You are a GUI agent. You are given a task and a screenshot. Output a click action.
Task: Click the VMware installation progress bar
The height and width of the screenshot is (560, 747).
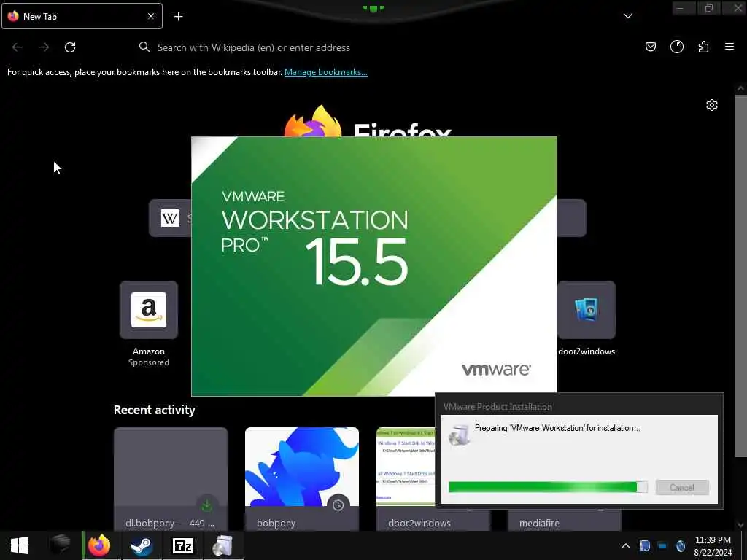point(548,486)
